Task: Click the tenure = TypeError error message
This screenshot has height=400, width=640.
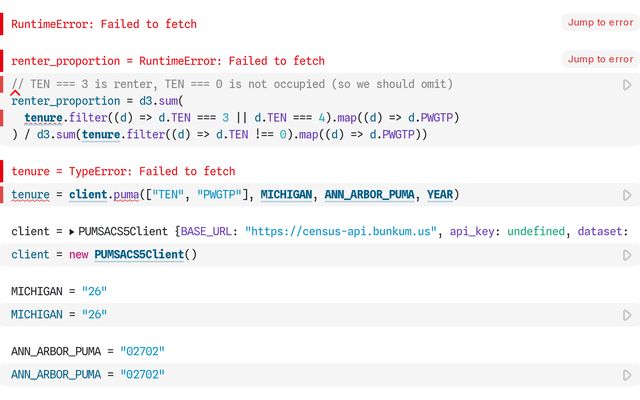Action: pos(123,171)
